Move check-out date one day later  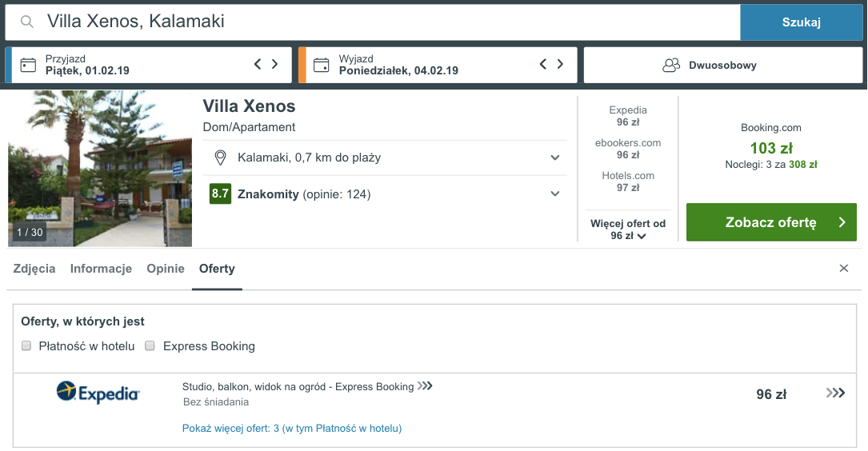561,64
